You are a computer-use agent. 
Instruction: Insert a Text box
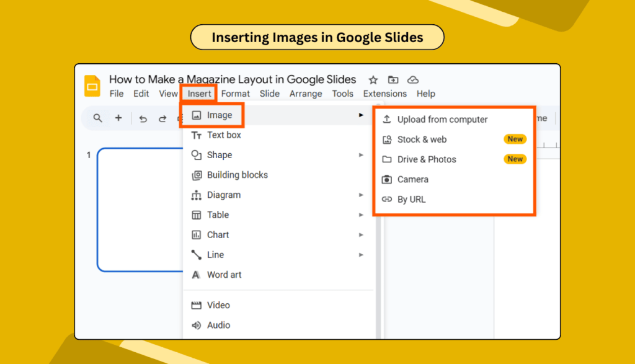[222, 135]
